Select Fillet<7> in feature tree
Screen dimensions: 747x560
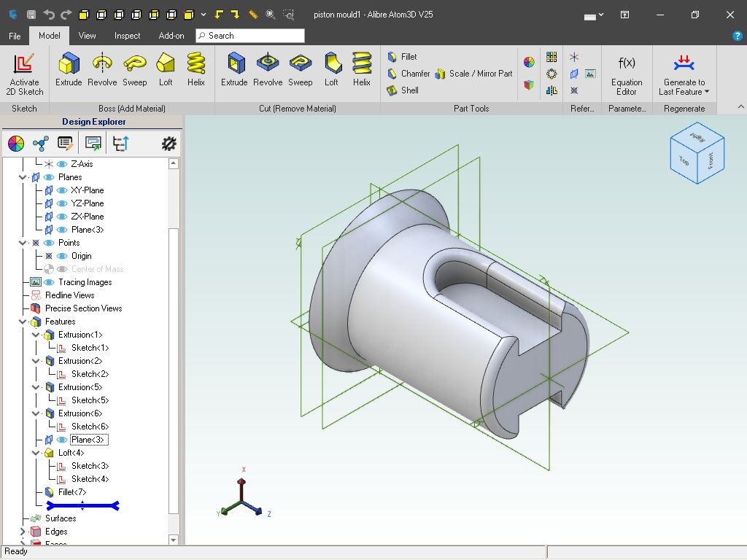click(72, 492)
